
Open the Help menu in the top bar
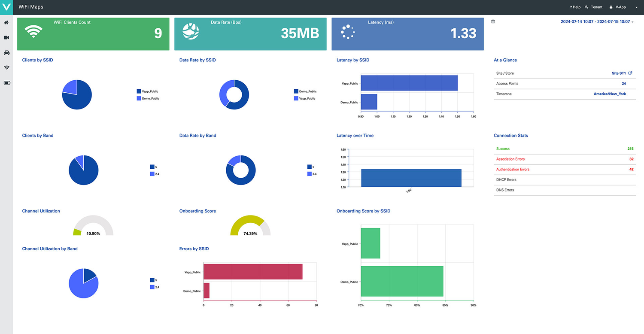574,7
